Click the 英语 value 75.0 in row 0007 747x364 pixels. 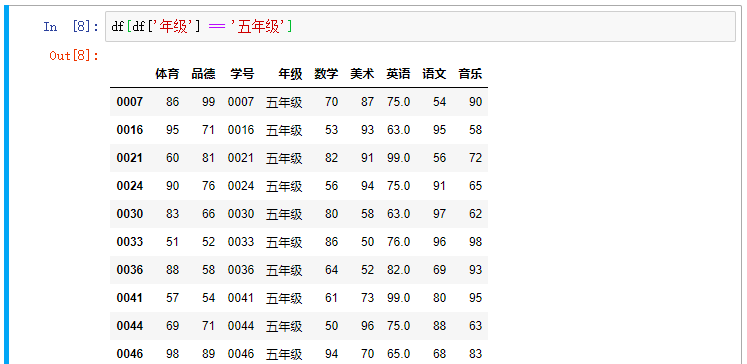398,101
